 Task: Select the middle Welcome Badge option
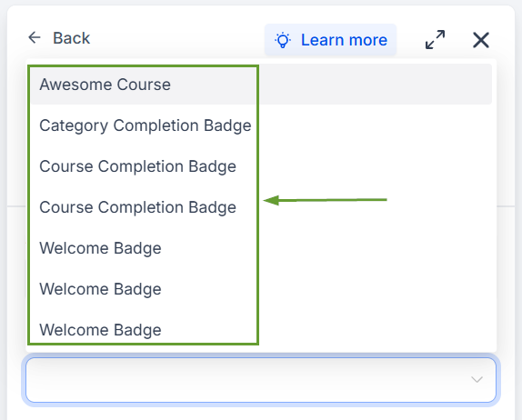click(x=101, y=289)
